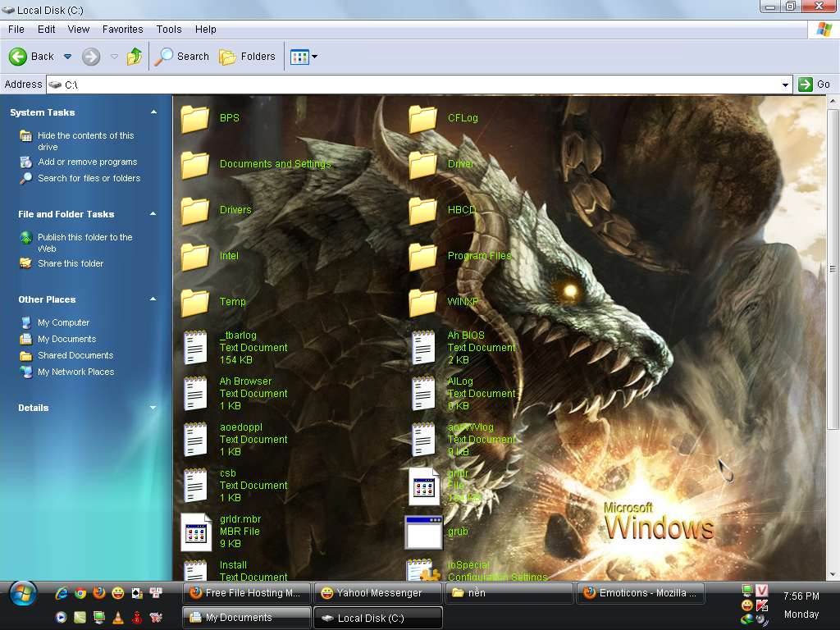
Task: Open the Favorites menu
Action: click(122, 30)
